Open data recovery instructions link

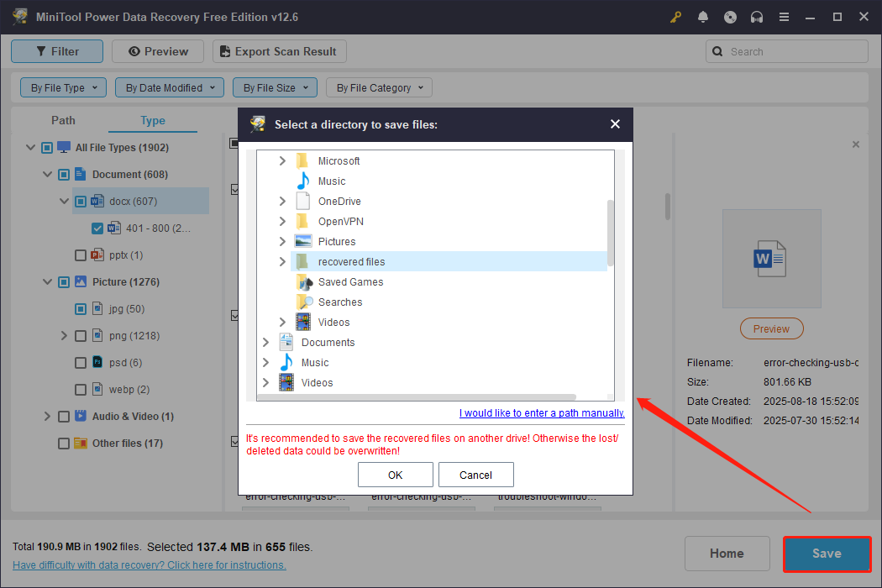pyautogui.click(x=149, y=565)
